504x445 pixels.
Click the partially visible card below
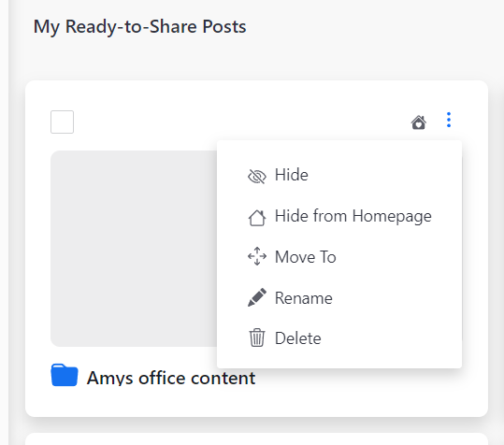coord(256,438)
